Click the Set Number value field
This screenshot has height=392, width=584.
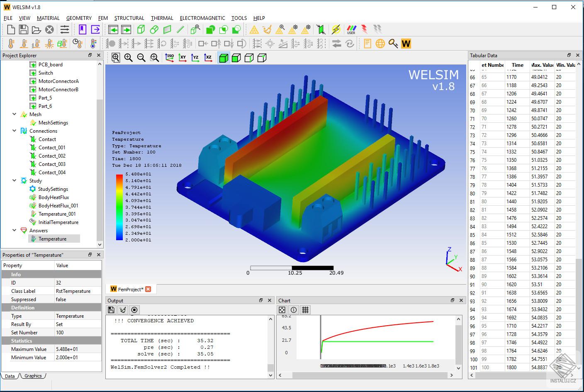pyautogui.click(x=78, y=332)
